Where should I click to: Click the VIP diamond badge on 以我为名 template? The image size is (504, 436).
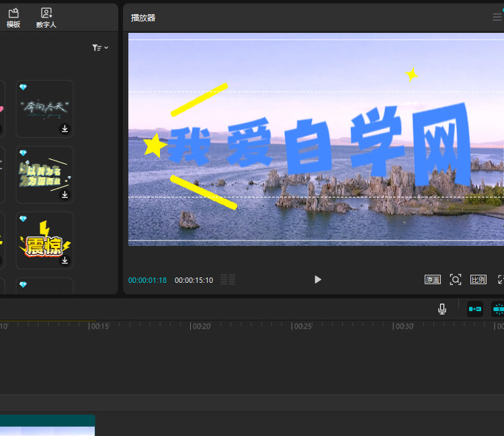click(23, 153)
